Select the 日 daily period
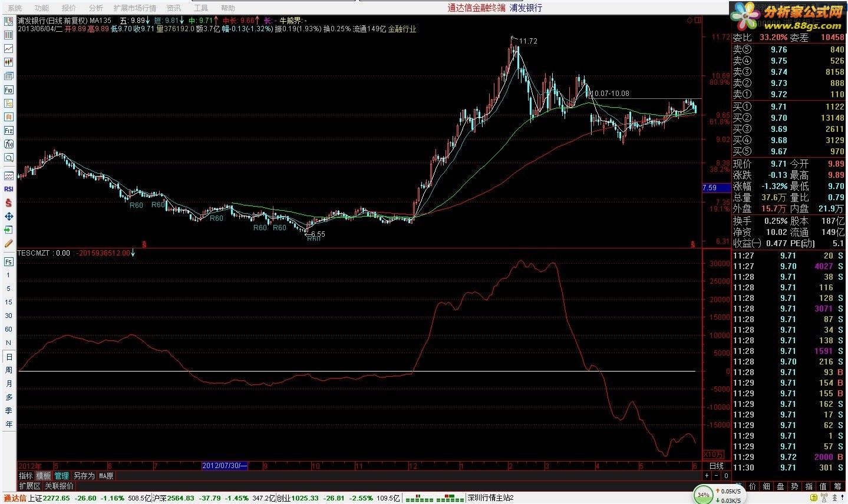 coord(9,357)
